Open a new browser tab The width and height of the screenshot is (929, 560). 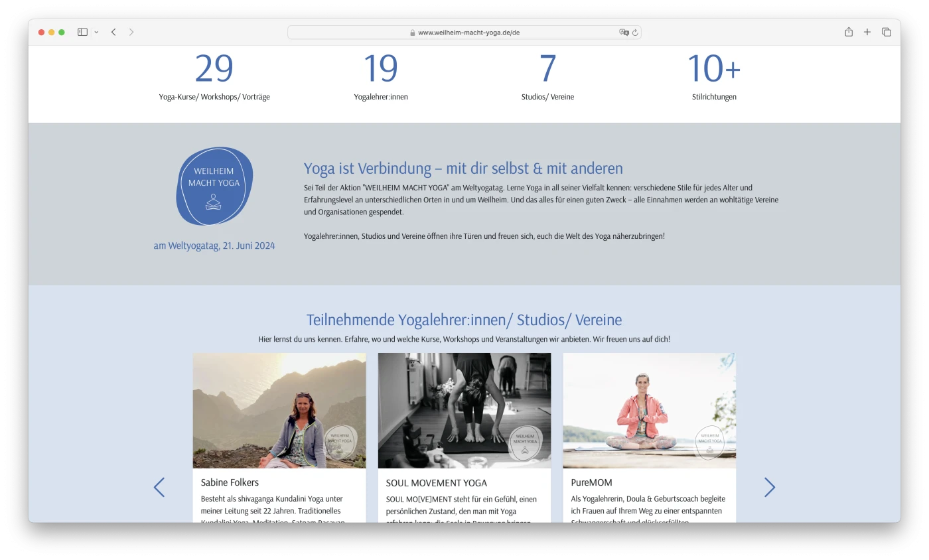(867, 31)
